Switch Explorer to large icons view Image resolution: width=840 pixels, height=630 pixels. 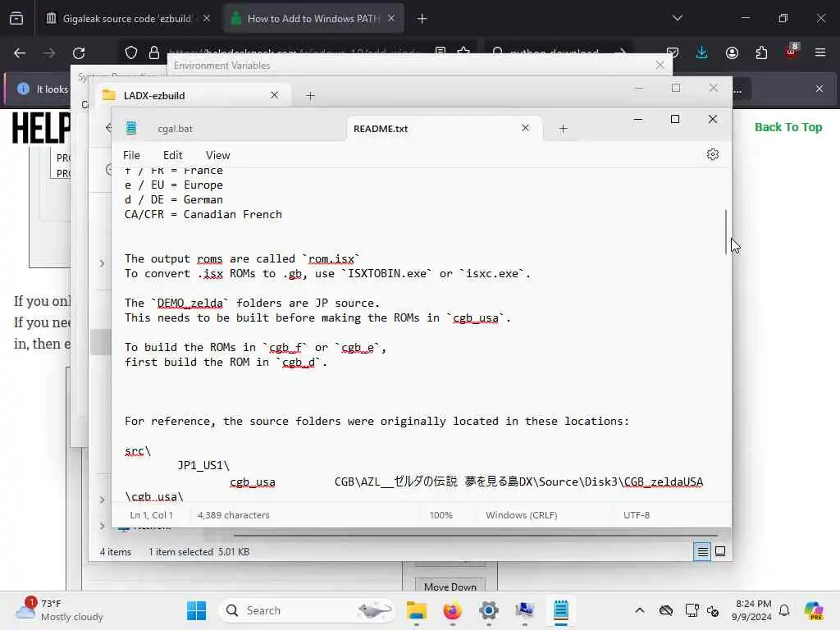[720, 551]
